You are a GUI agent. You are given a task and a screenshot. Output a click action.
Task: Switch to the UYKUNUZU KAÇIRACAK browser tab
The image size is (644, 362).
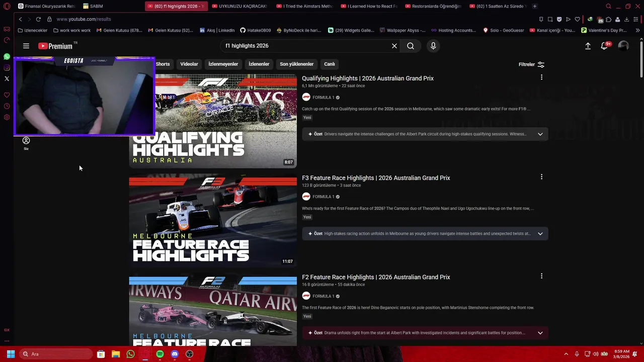[240, 6]
